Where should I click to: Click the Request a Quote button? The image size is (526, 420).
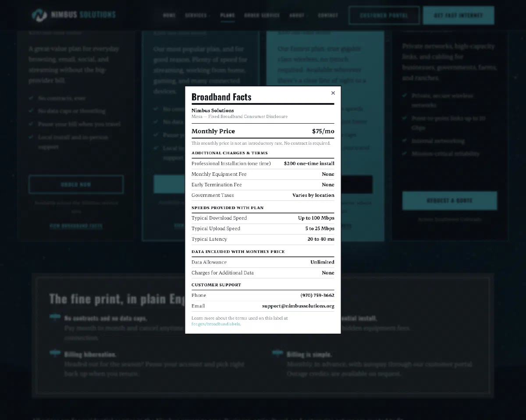[x=450, y=200]
